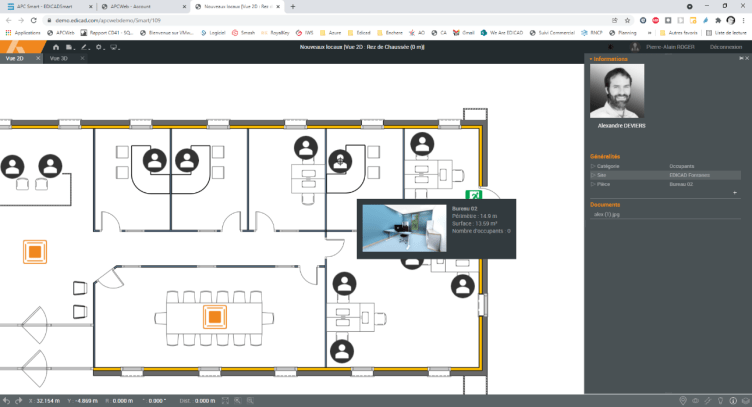The image size is (752, 407).
Task: Open the Applications bookmark
Action: (23, 33)
